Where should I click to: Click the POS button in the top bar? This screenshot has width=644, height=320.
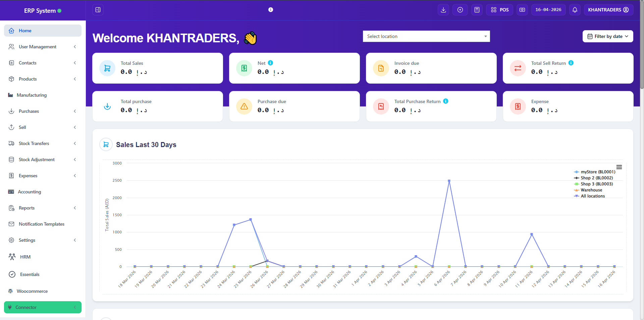click(x=499, y=10)
